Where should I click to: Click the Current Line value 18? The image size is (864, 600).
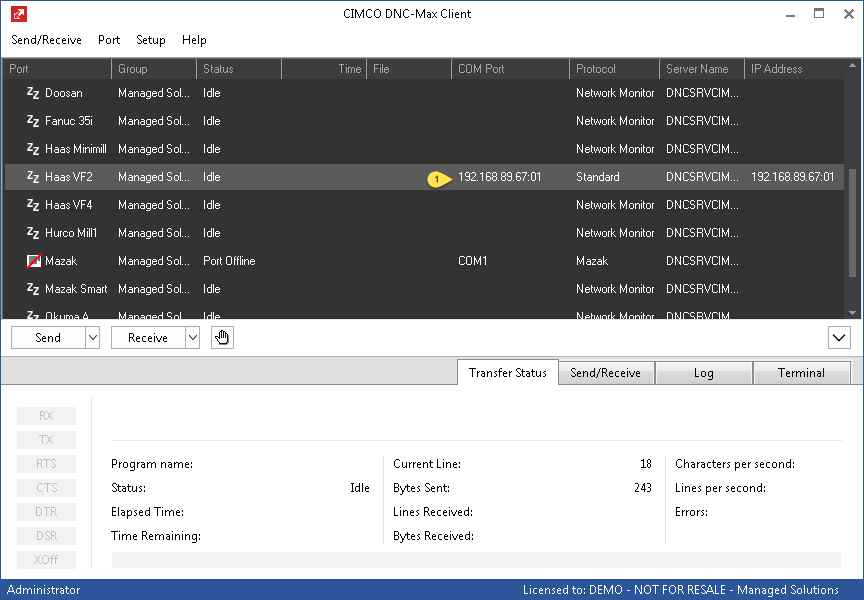point(646,464)
